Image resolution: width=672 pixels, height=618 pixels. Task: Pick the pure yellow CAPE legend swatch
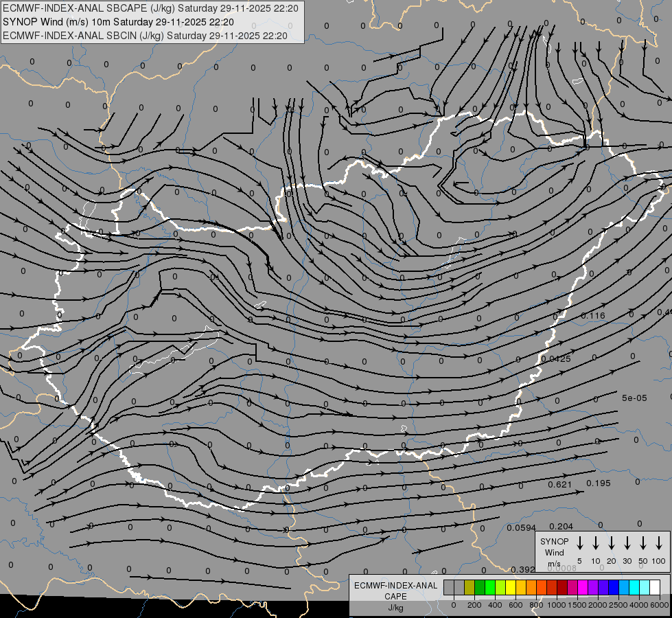click(x=511, y=587)
